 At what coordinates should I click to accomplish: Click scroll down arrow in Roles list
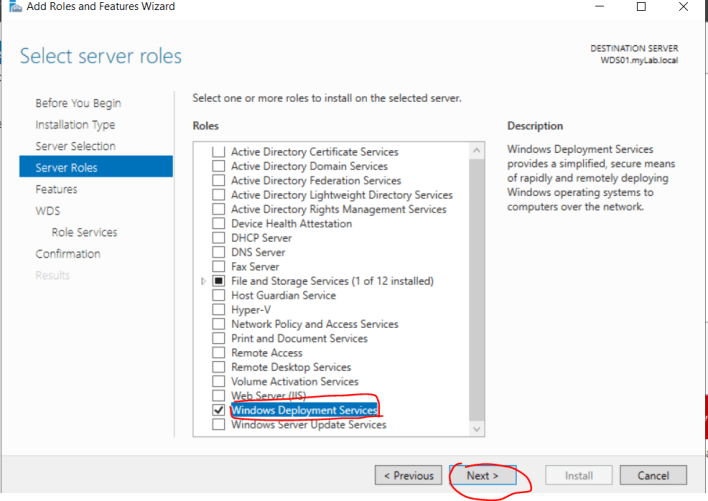click(476, 429)
